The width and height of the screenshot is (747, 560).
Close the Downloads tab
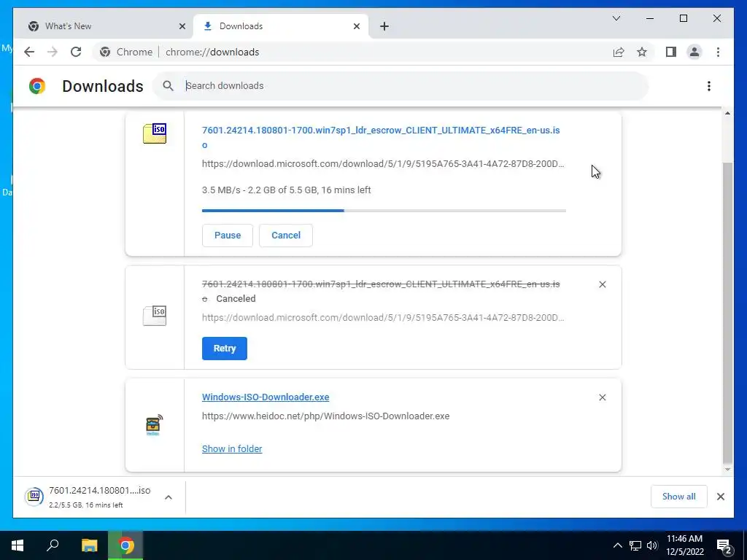pos(356,26)
